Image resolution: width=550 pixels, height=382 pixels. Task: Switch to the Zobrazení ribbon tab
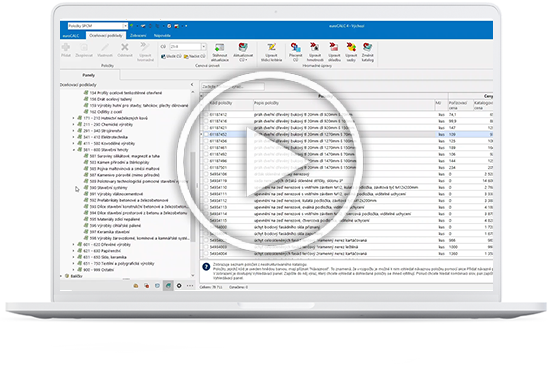138,35
